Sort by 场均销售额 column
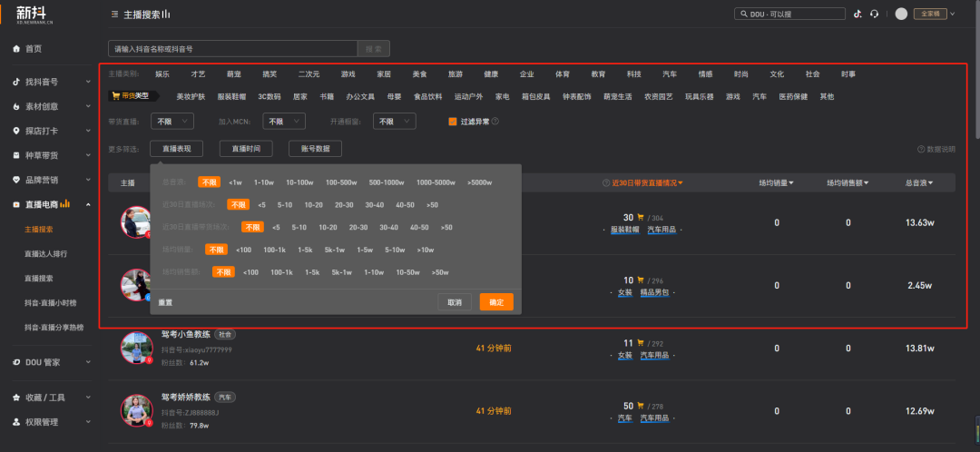 point(848,183)
